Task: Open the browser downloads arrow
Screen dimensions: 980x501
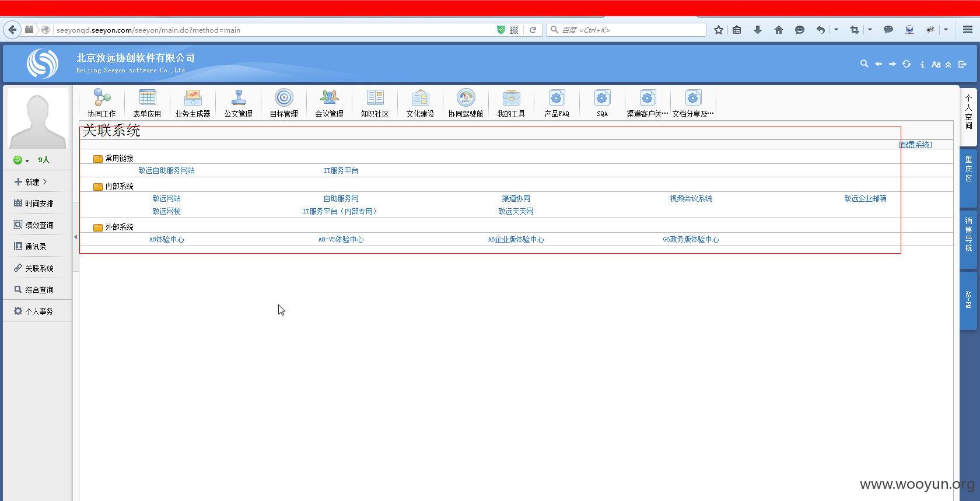Action: [x=758, y=30]
